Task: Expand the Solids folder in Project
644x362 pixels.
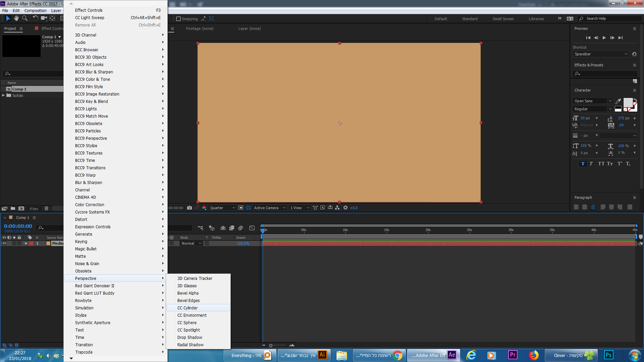Action: [x=3, y=96]
